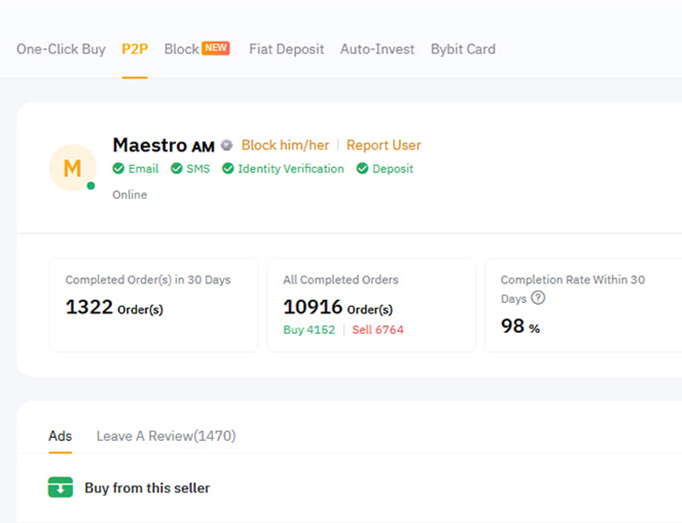Click the Block him/her link
The image size is (682, 523).
click(285, 145)
